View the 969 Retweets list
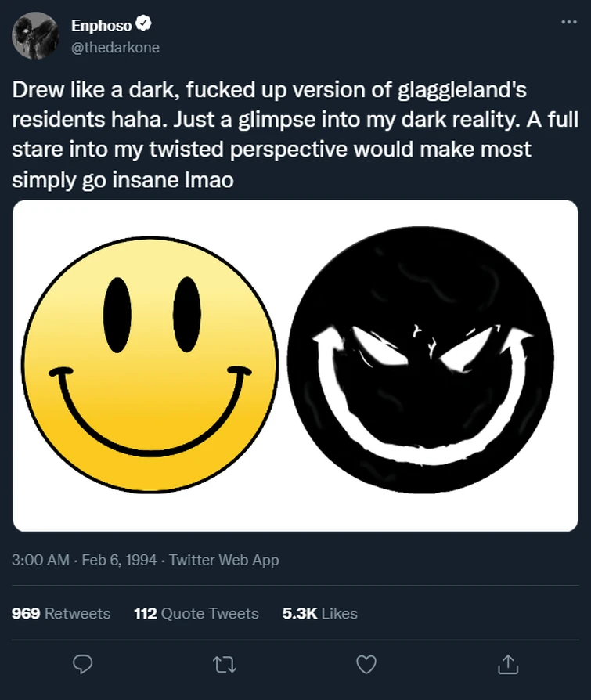Viewport: 591px width, 700px height. pyautogui.click(x=61, y=613)
